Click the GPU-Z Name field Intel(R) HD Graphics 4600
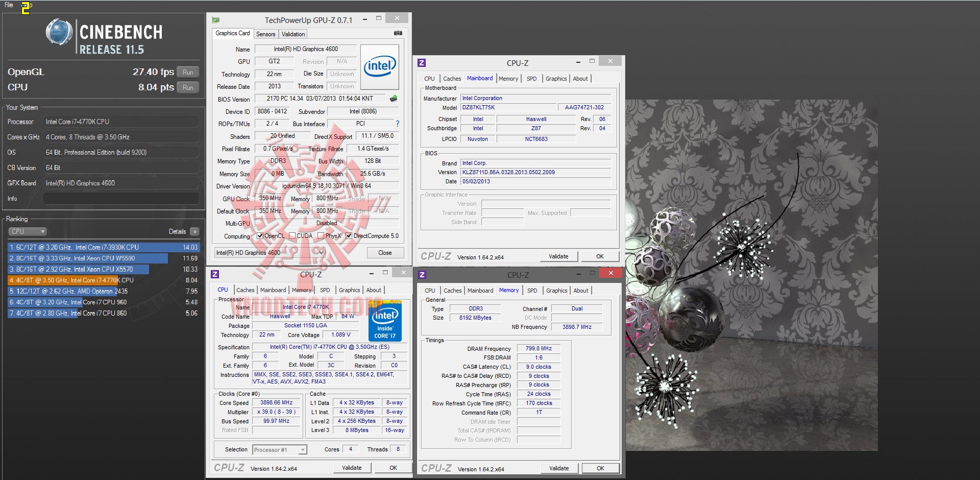This screenshot has width=980, height=480. pyautogui.click(x=305, y=49)
